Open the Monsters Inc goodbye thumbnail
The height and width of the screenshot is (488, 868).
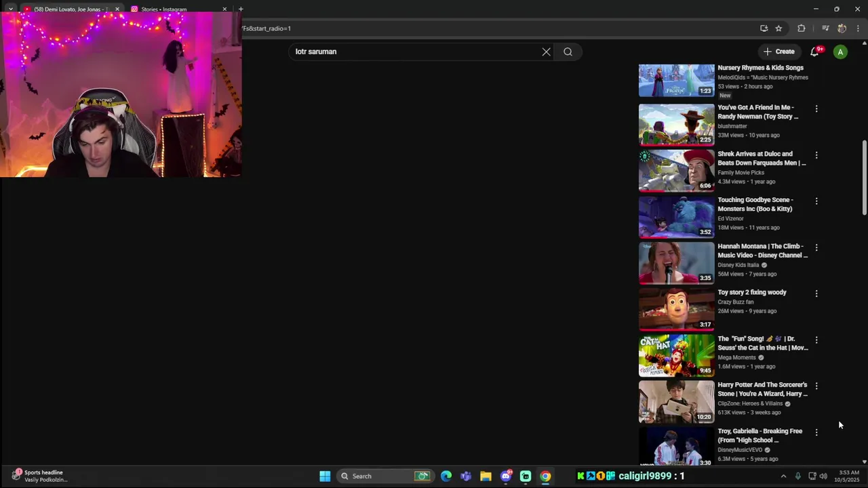coord(676,217)
